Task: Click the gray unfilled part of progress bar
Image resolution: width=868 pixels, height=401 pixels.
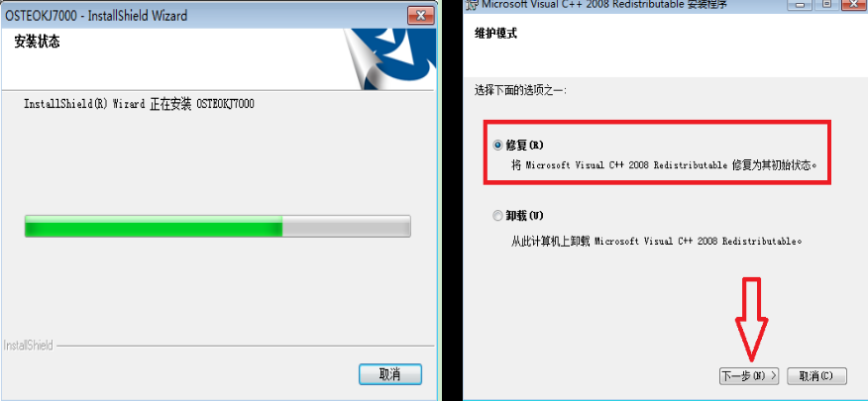Action: 347,226
